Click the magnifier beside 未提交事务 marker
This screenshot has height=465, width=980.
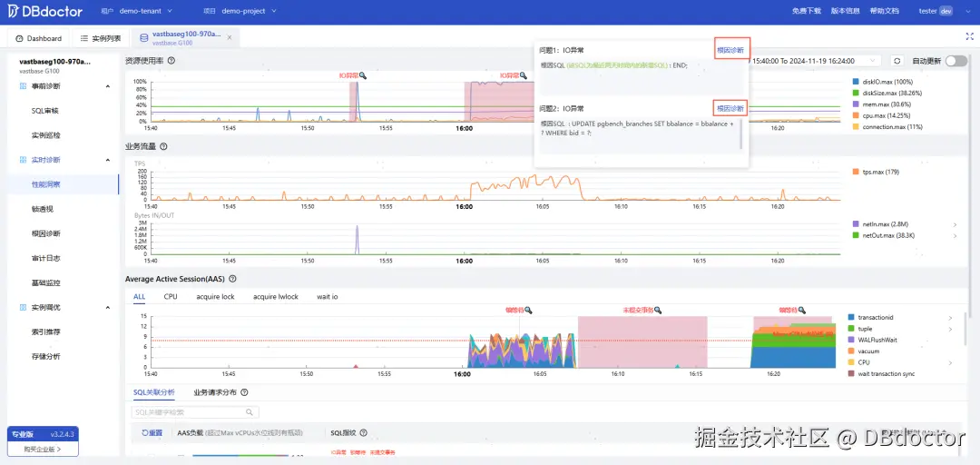[x=657, y=310]
